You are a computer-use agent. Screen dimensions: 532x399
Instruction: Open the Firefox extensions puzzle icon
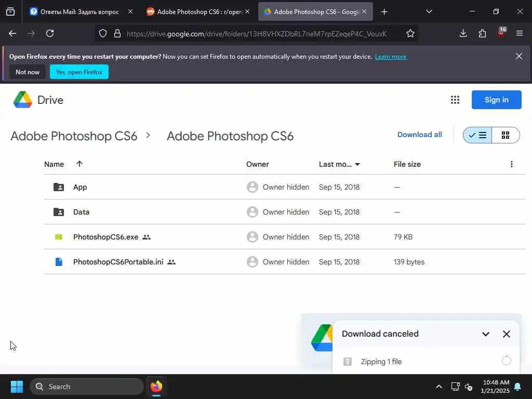[x=482, y=33]
